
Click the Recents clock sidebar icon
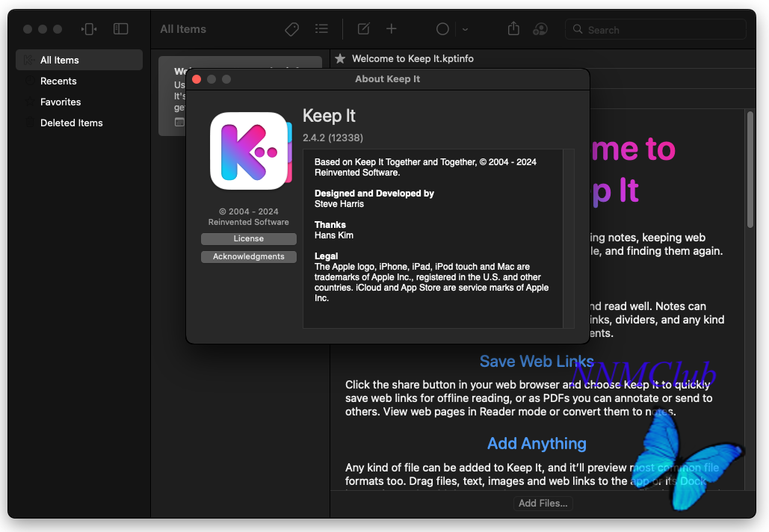click(30, 81)
